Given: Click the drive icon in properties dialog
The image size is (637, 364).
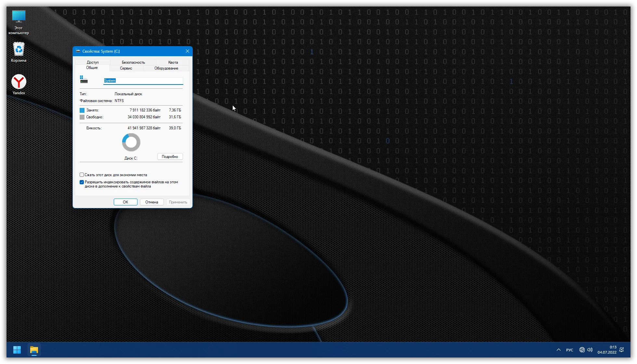Looking at the screenshot, I should (x=84, y=80).
